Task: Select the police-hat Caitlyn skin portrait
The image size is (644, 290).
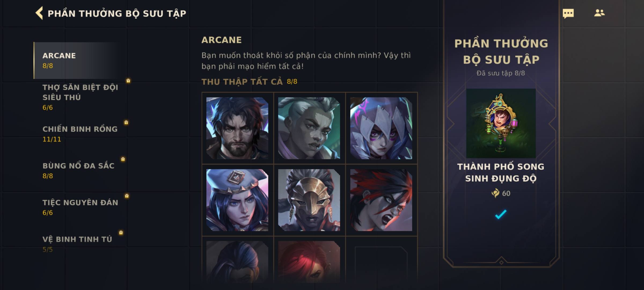Action: pyautogui.click(x=237, y=200)
